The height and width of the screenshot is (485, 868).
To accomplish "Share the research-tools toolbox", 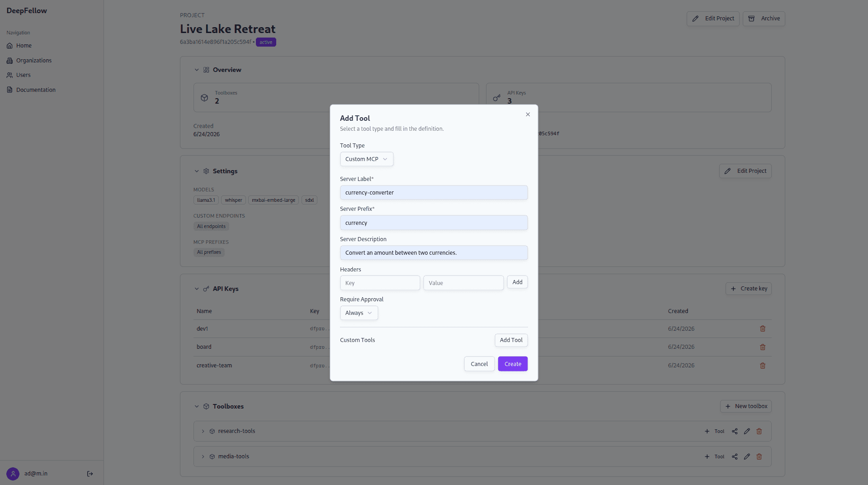I will 735,432.
